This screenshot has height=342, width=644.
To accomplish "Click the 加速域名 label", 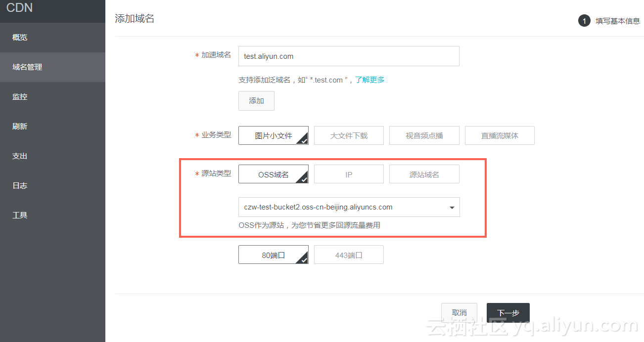I will [x=216, y=55].
